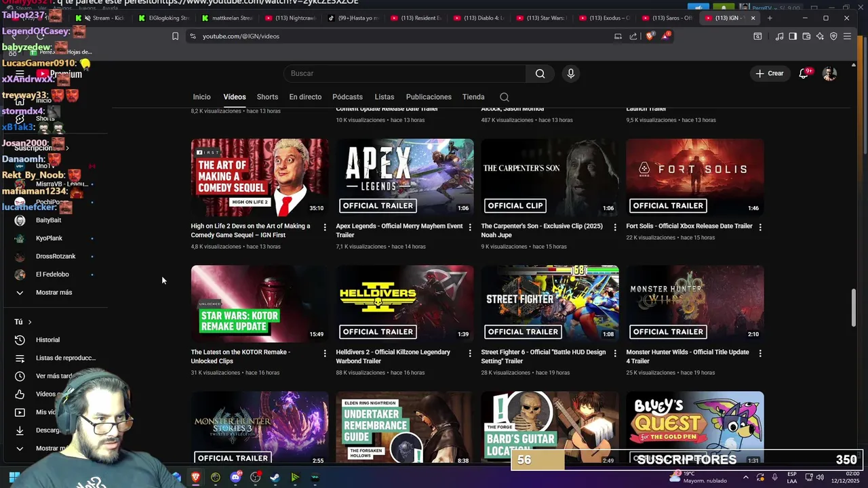This screenshot has width=868, height=488.
Task: Click Brave Rewards triangle icon
Action: (x=666, y=36)
